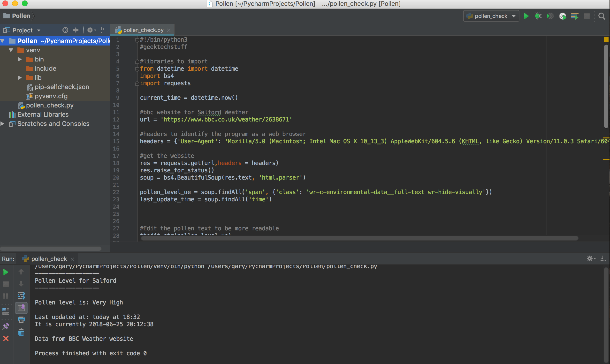Image resolution: width=610 pixels, height=364 pixels.
Task: Rerun pollen_check from the Run panel
Action: pyautogui.click(x=6, y=272)
